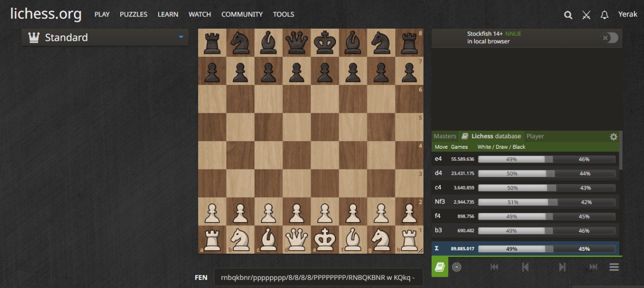Open the Yerak user menu
This screenshot has width=644, height=288.
click(627, 14)
